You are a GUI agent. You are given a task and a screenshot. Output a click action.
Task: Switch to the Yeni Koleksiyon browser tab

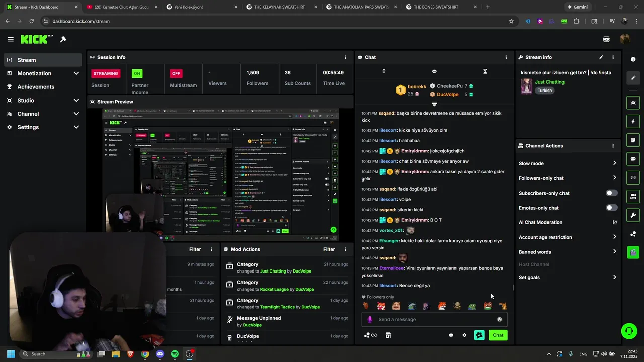[201, 7]
